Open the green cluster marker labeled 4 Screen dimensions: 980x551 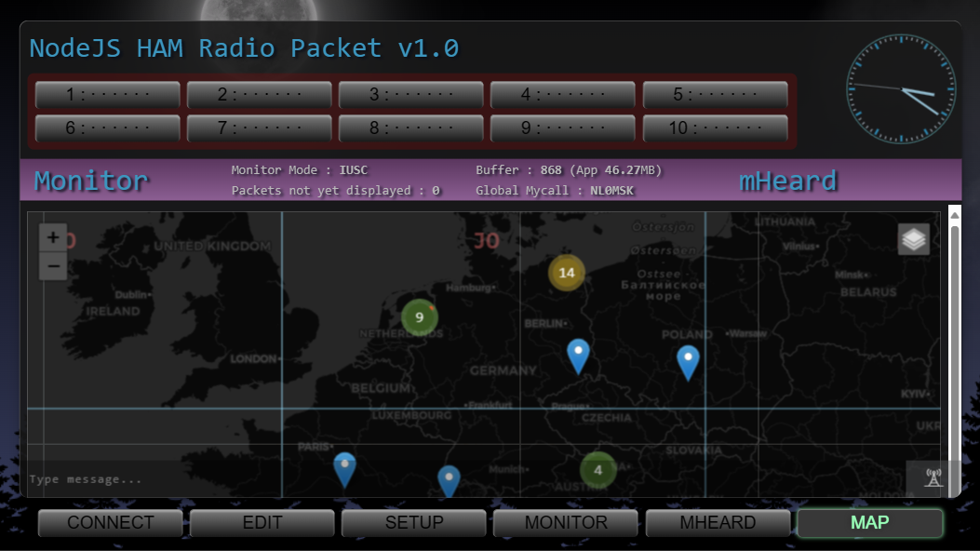[x=598, y=470]
